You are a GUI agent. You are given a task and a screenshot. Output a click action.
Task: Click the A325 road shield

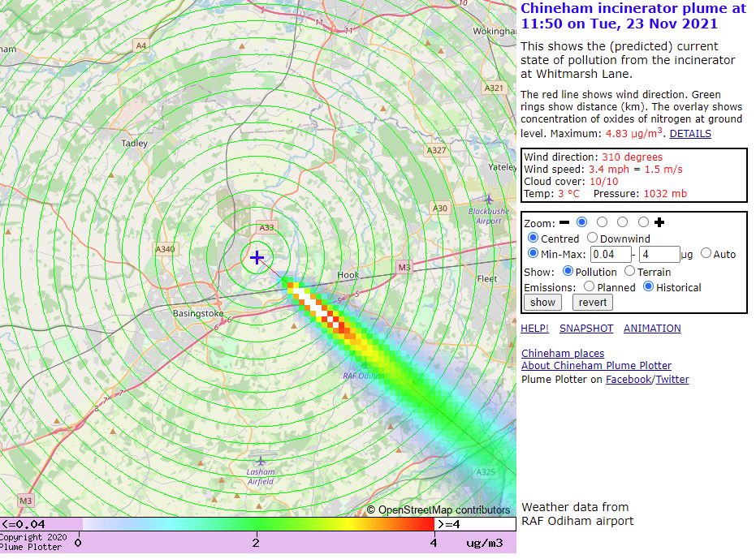486,471
